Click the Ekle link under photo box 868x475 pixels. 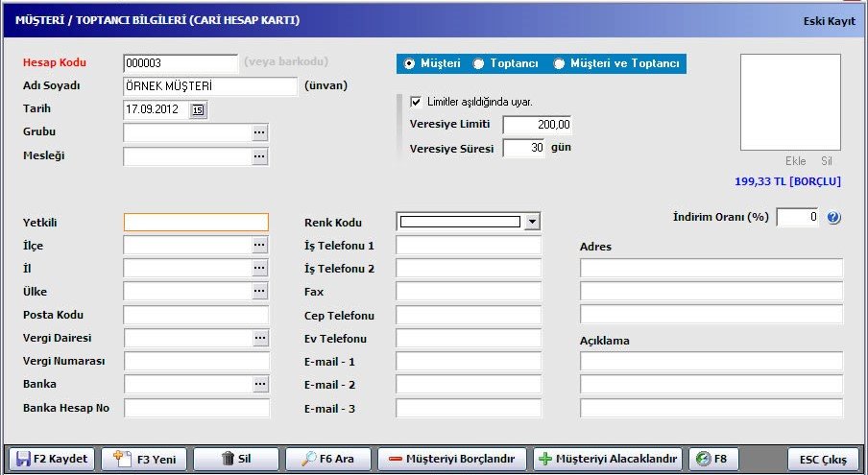(796, 161)
